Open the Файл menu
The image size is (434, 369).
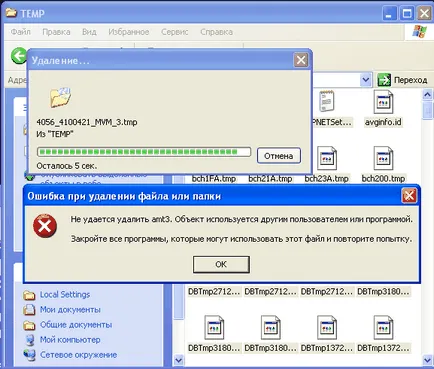21,32
